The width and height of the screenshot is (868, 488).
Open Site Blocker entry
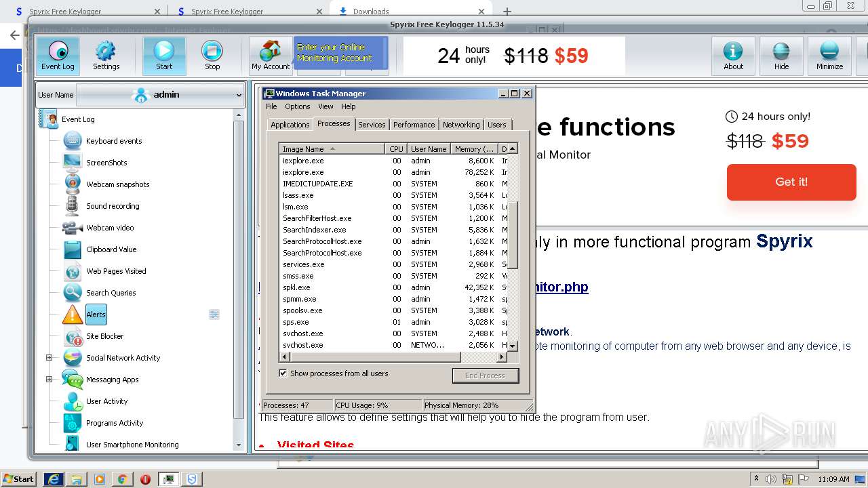tap(104, 336)
